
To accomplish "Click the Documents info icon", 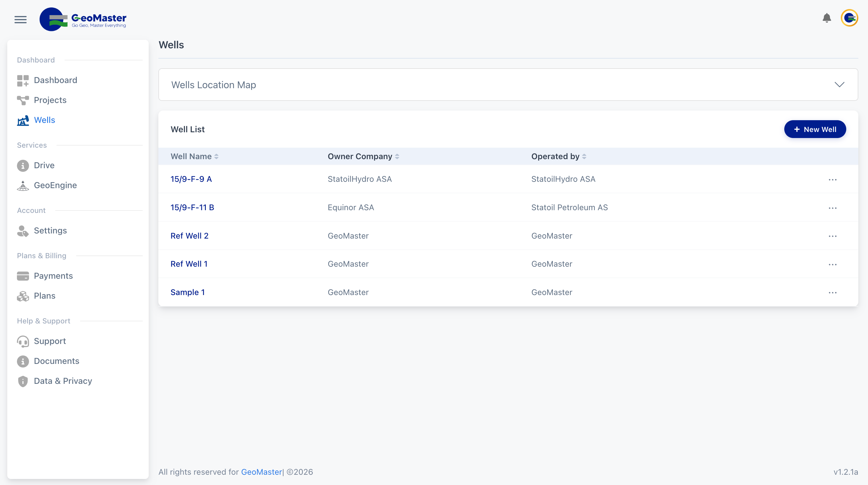I will click(x=23, y=361).
